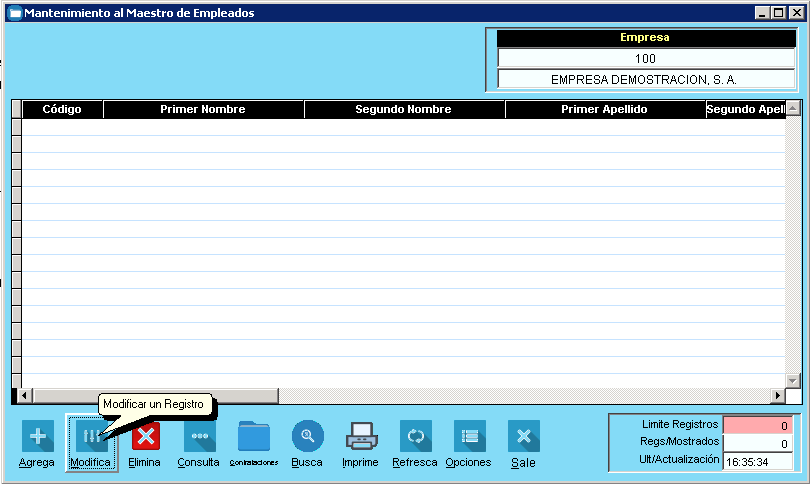Click the Agrega plus icon

(x=38, y=436)
